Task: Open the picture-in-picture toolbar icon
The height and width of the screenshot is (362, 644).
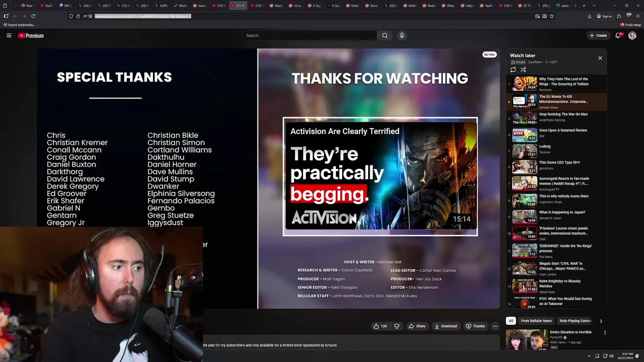Action: [537, 16]
